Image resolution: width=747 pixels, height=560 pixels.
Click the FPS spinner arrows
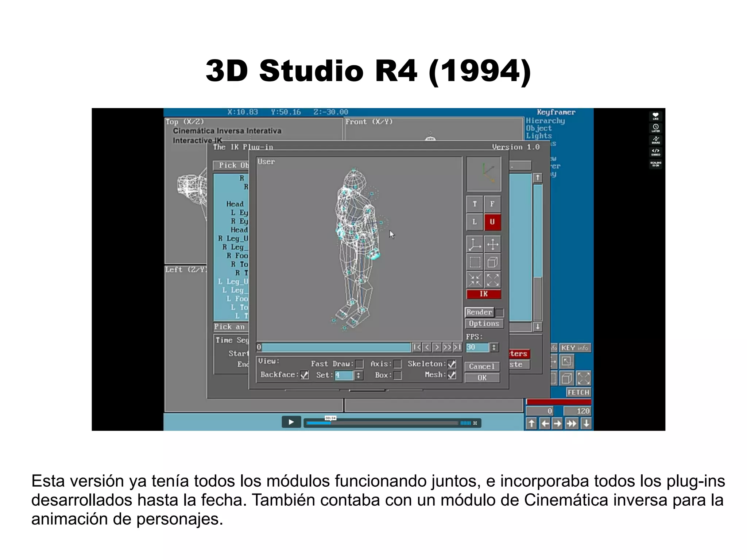[494, 347]
